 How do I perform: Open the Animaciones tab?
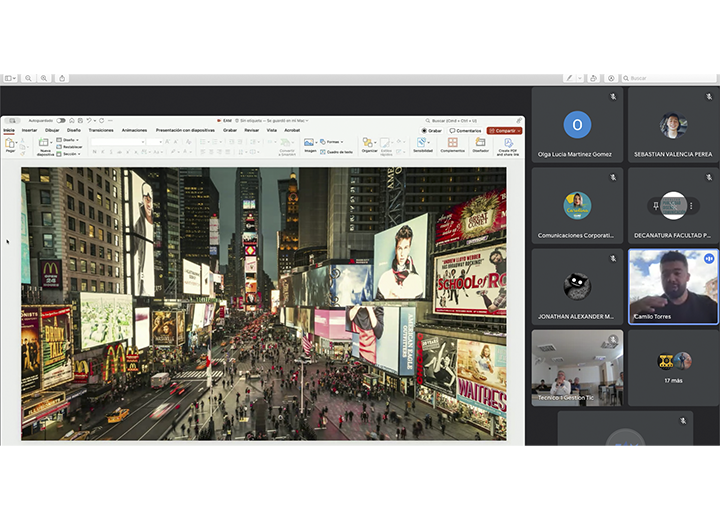tap(134, 130)
